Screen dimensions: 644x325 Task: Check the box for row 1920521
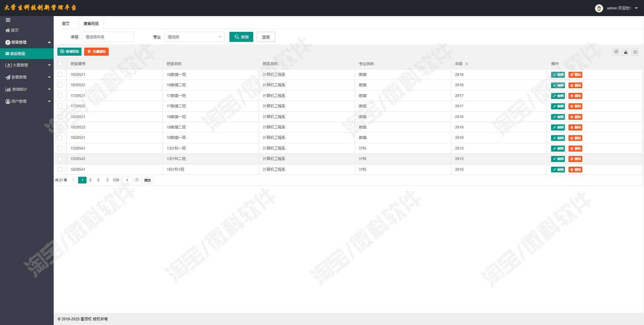pyautogui.click(x=60, y=138)
